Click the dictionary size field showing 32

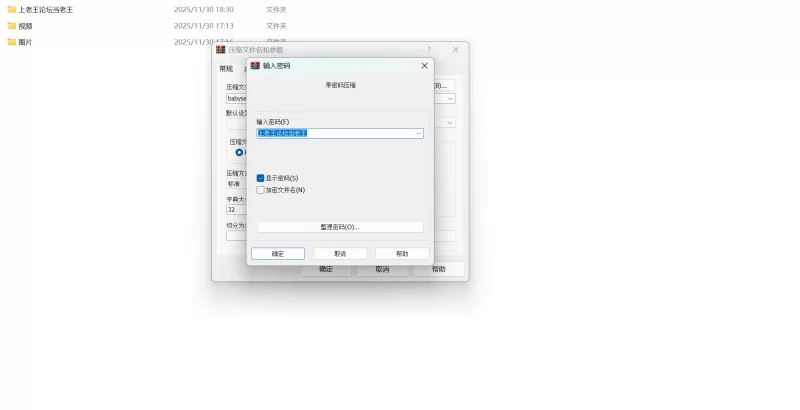coord(237,210)
